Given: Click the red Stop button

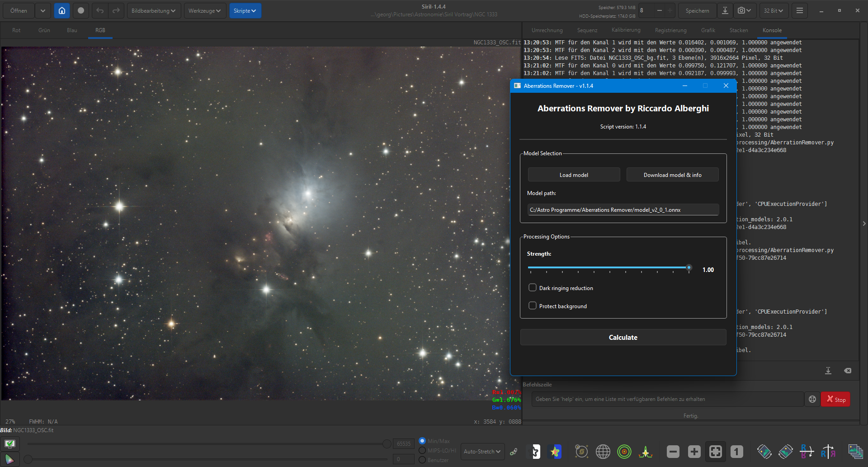Looking at the screenshot, I should tap(835, 399).
